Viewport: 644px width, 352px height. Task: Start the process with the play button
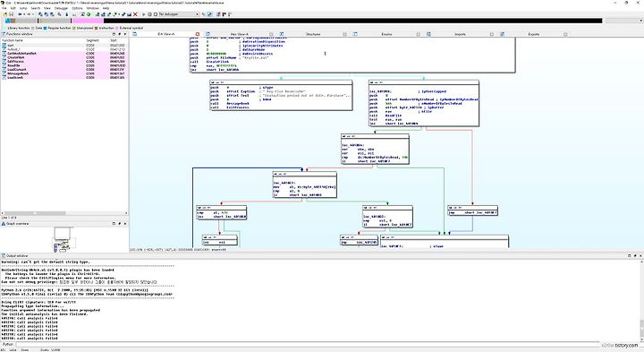[x=144, y=14]
